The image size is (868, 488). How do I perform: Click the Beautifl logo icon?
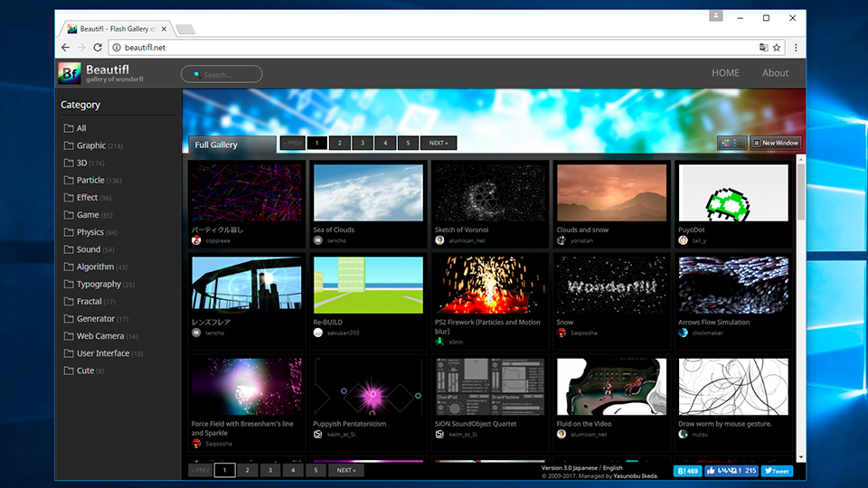click(x=70, y=73)
